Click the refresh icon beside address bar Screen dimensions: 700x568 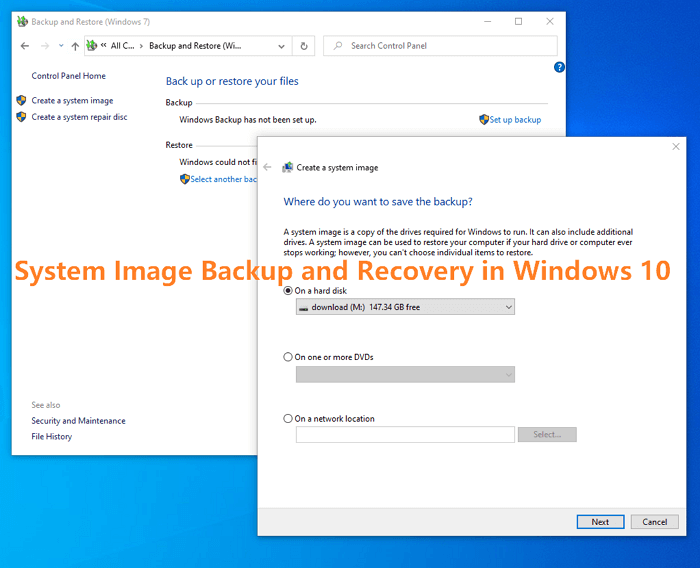[305, 46]
